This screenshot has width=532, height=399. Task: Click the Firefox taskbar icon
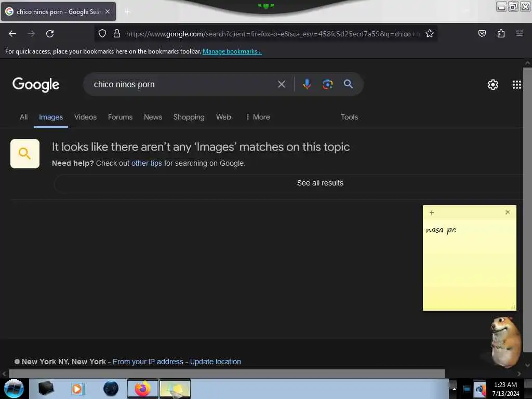[x=143, y=389]
